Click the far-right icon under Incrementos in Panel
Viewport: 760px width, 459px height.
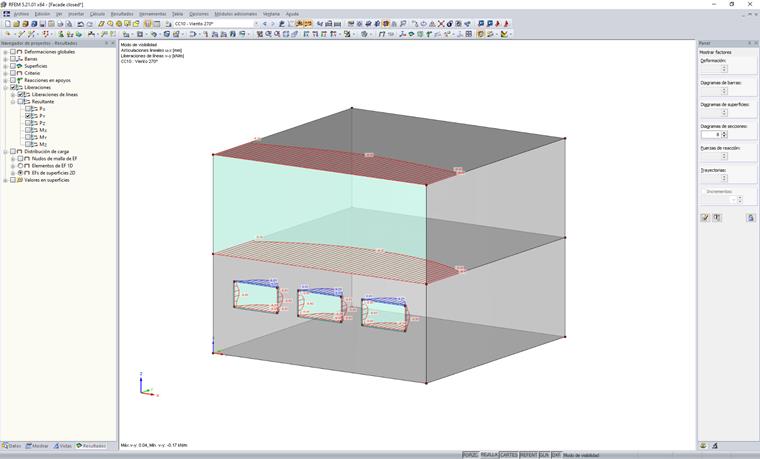pos(750,218)
